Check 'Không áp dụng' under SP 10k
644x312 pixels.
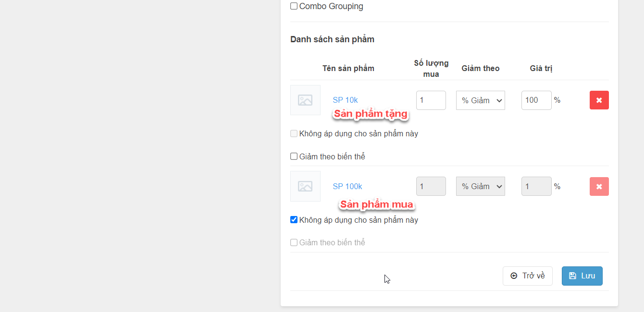pos(294,133)
